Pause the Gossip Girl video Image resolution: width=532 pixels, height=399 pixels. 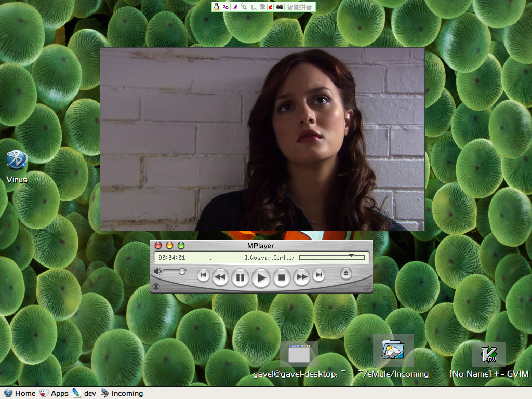[x=240, y=277]
